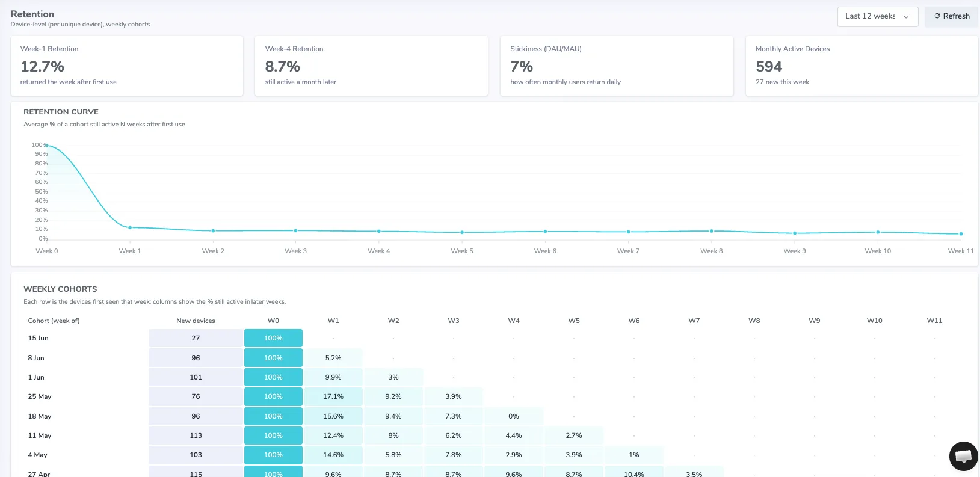Image resolution: width=980 pixels, height=477 pixels.
Task: Click the 7.8% W3 cell for 4 May
Action: click(x=454, y=455)
